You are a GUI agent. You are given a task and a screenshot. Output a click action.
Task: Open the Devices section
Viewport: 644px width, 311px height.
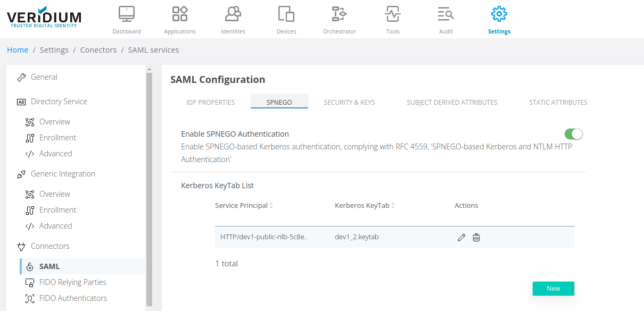[x=286, y=20]
